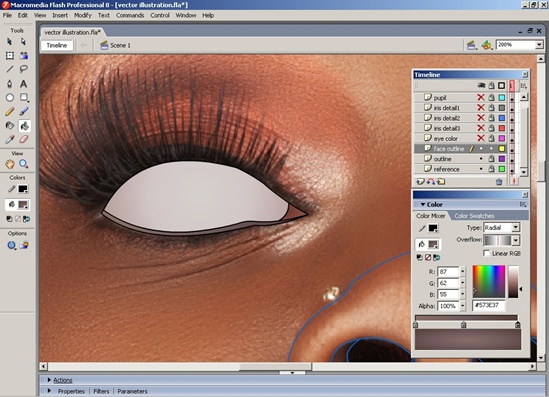Show the hidden iris detail1 layer
The height and width of the screenshot is (397, 549).
(481, 108)
